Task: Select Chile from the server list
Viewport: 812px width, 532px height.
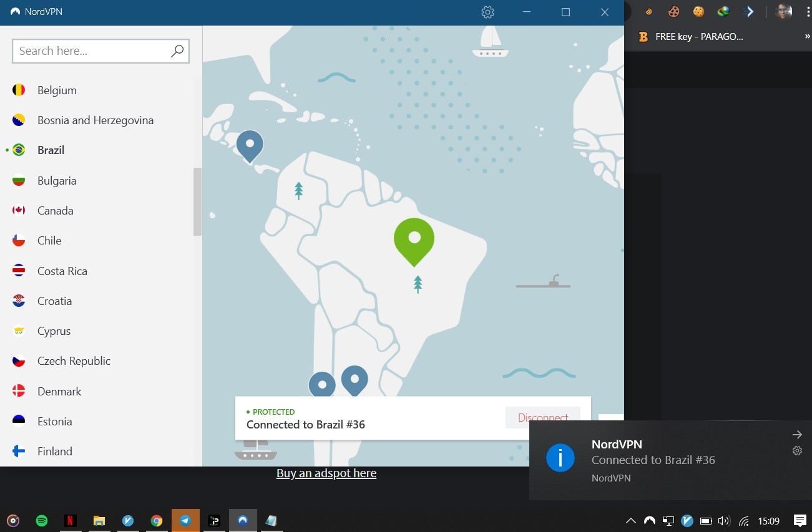Action: [x=49, y=241]
